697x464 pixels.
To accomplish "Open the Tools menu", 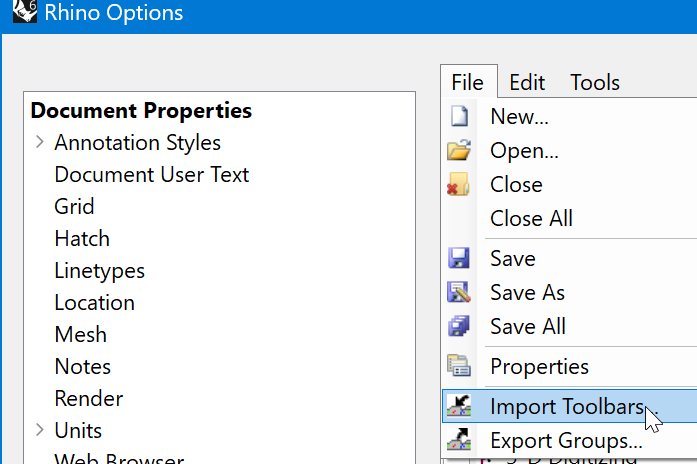I will [595, 83].
